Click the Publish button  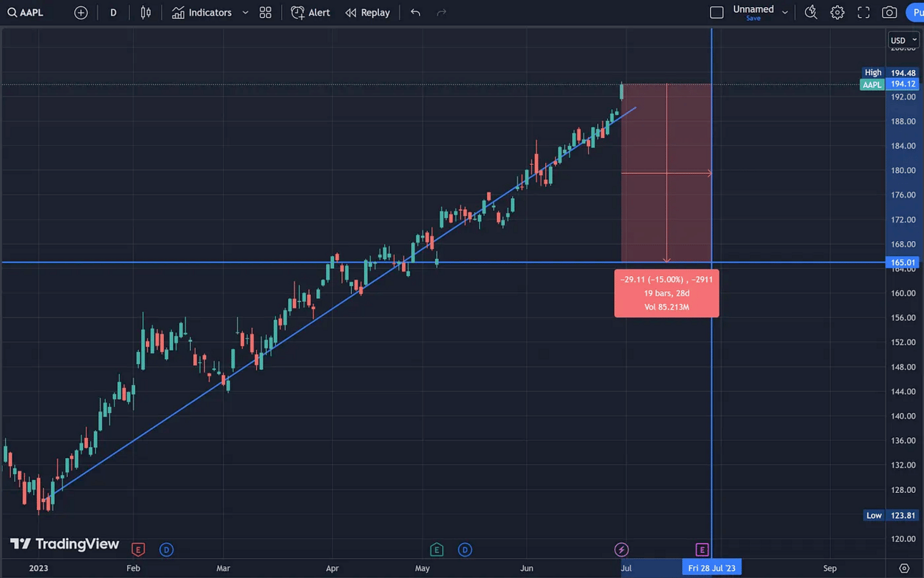(915, 13)
